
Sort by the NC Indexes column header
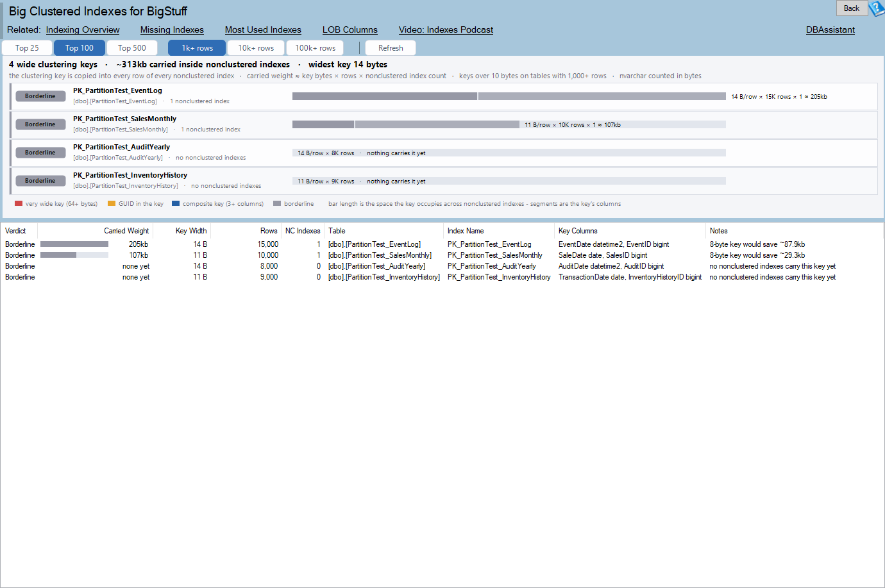(303, 231)
